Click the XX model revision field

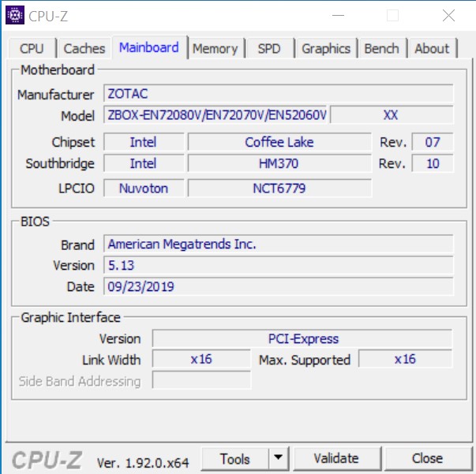392,115
